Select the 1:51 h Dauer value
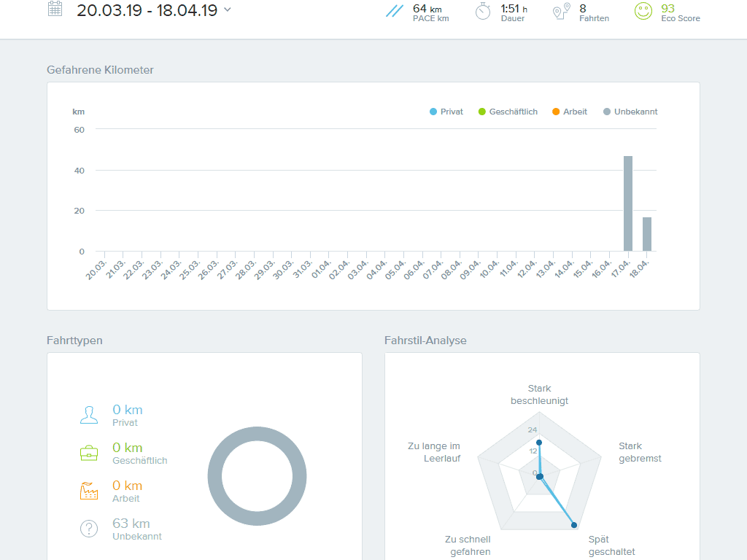This screenshot has height=560, width=747. [x=514, y=9]
